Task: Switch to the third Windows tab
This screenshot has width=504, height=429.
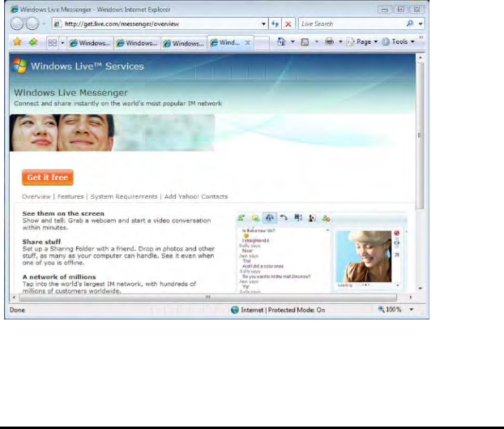Action: tap(184, 43)
